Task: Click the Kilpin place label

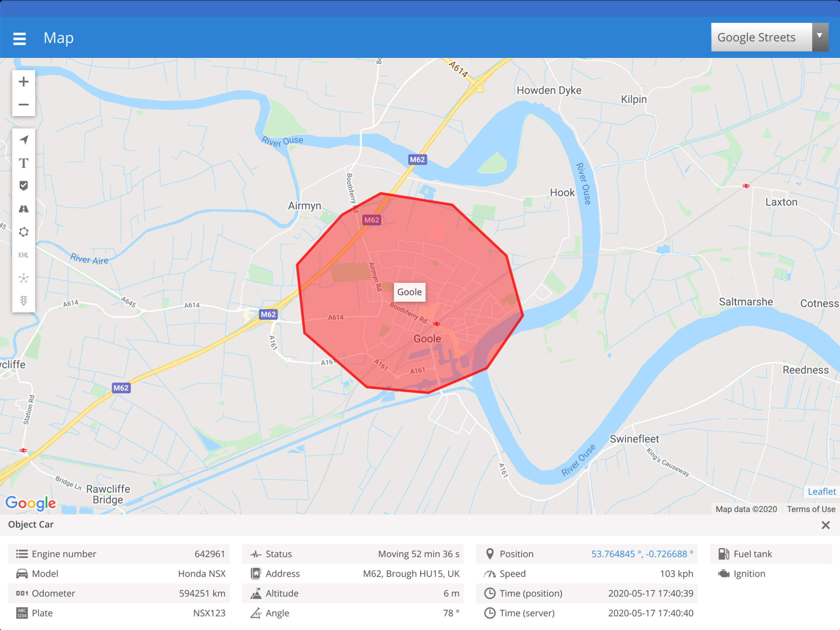Action: tap(634, 99)
